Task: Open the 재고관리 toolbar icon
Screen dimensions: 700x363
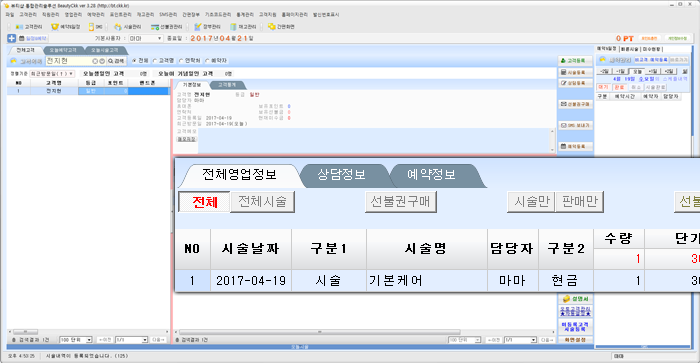Action: pyautogui.click(x=243, y=27)
